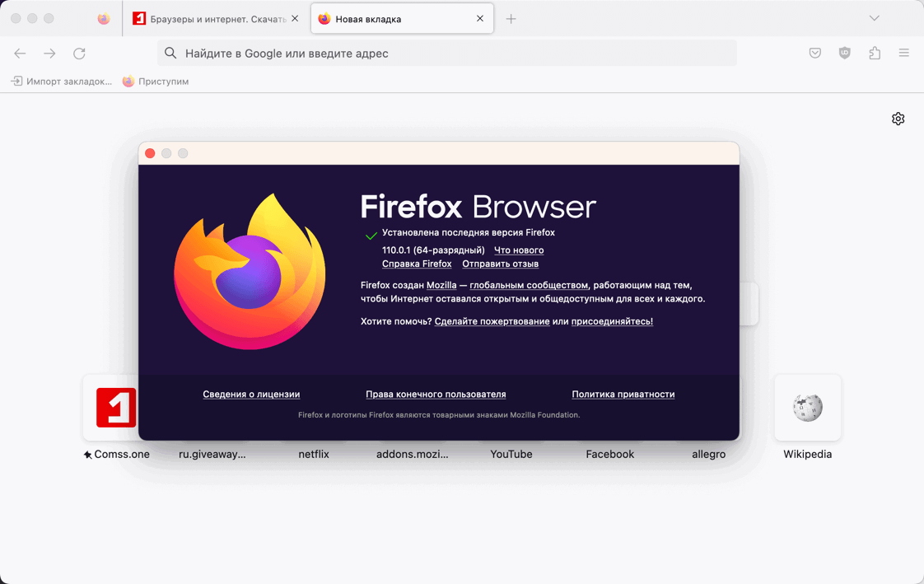Go forward with the forward arrow

click(49, 54)
